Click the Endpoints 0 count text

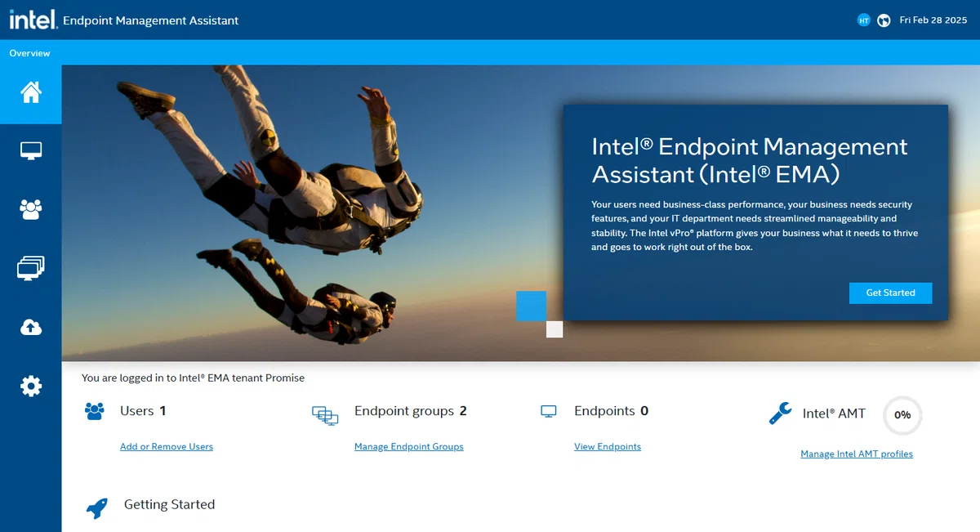[x=611, y=411]
